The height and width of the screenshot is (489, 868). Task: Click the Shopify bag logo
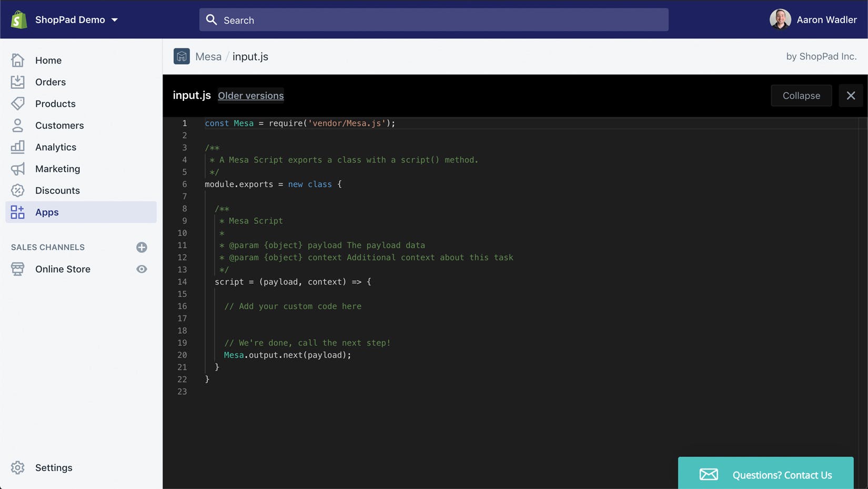(19, 19)
